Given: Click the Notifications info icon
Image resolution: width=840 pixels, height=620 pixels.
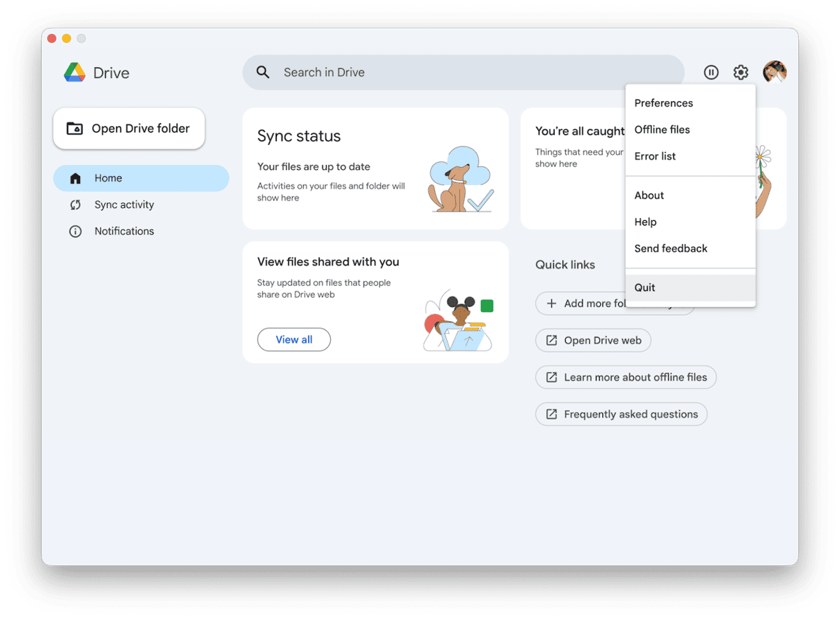Looking at the screenshot, I should pos(75,231).
